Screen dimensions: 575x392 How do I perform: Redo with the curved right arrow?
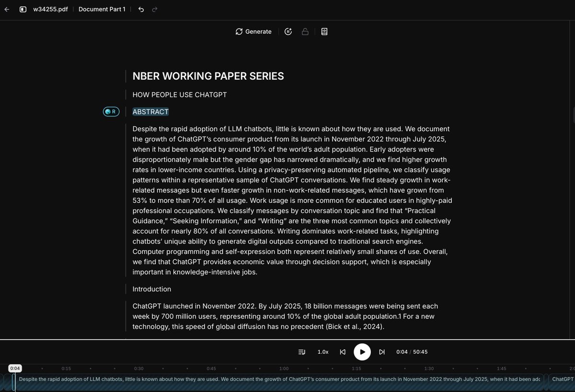coord(154,9)
